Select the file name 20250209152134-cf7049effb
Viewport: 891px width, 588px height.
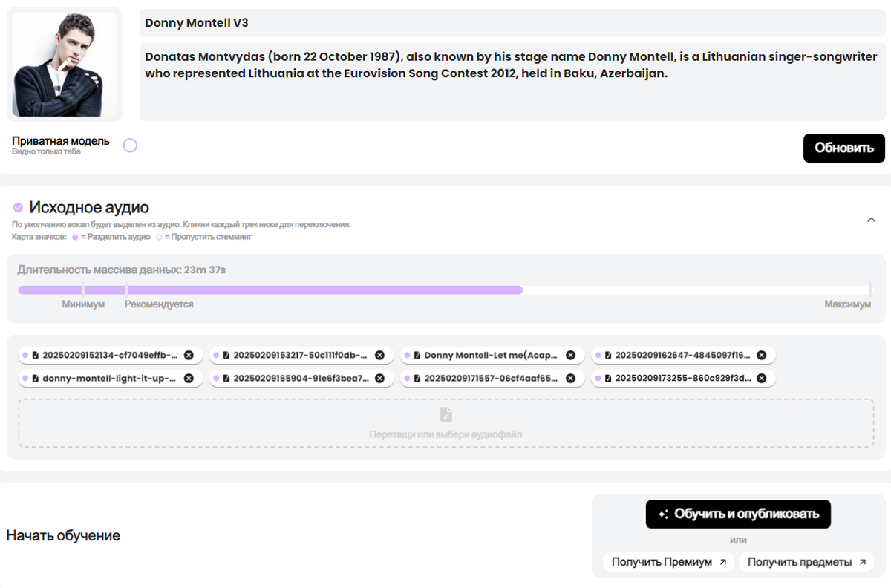(x=111, y=356)
